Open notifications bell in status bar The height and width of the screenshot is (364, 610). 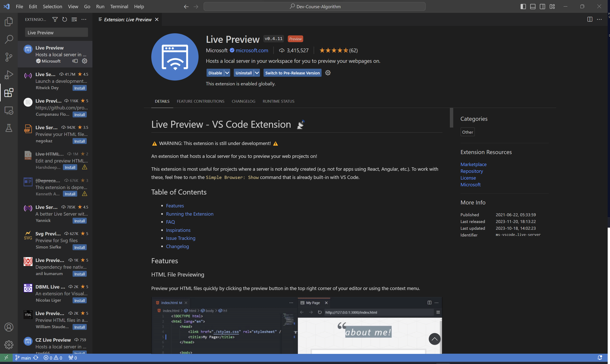[600, 358]
